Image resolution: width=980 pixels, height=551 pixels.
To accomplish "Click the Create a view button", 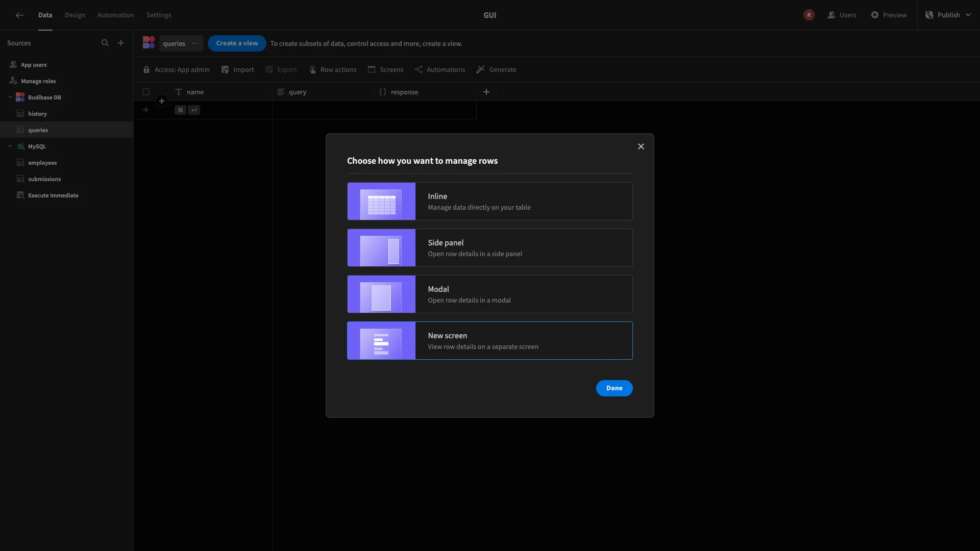I will [237, 43].
